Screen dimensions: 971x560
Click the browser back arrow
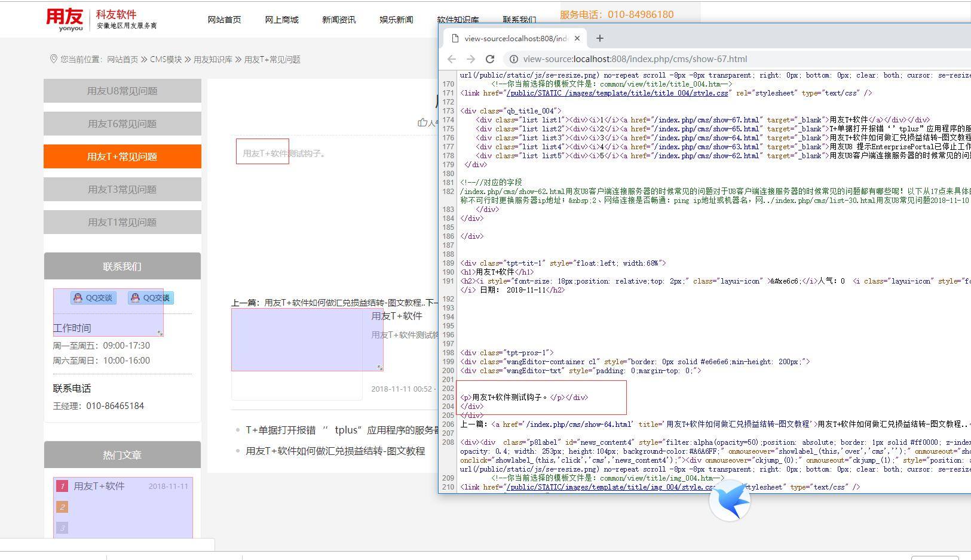tap(452, 59)
